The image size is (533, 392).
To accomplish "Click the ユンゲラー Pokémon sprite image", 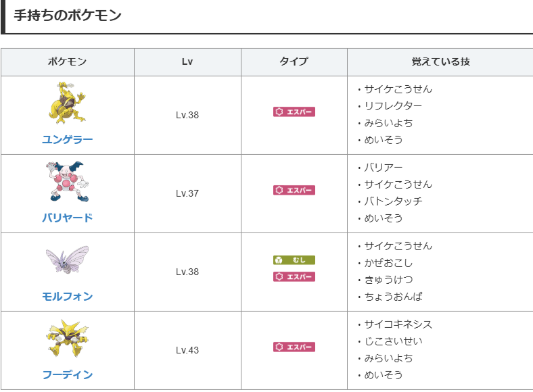I will coord(67,104).
